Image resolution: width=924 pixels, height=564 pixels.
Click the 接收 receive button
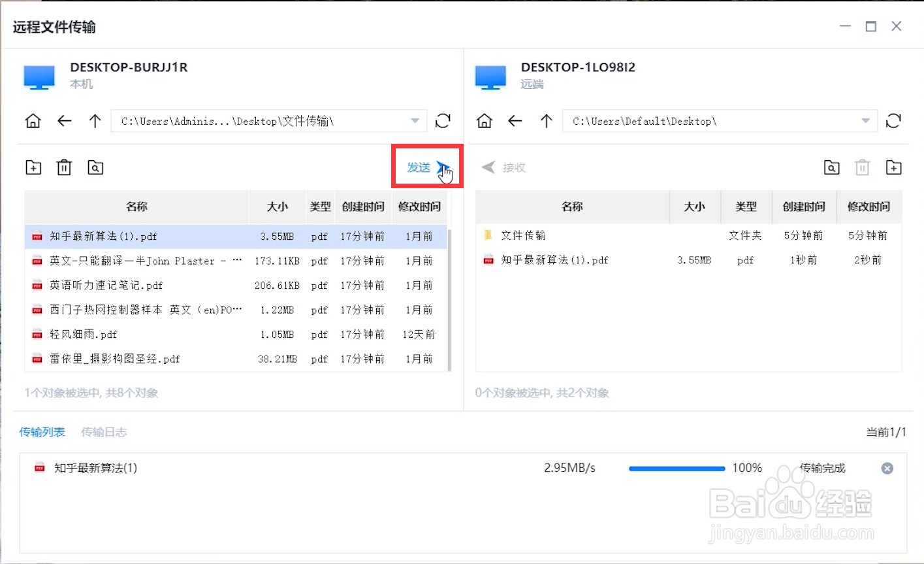[x=503, y=167]
